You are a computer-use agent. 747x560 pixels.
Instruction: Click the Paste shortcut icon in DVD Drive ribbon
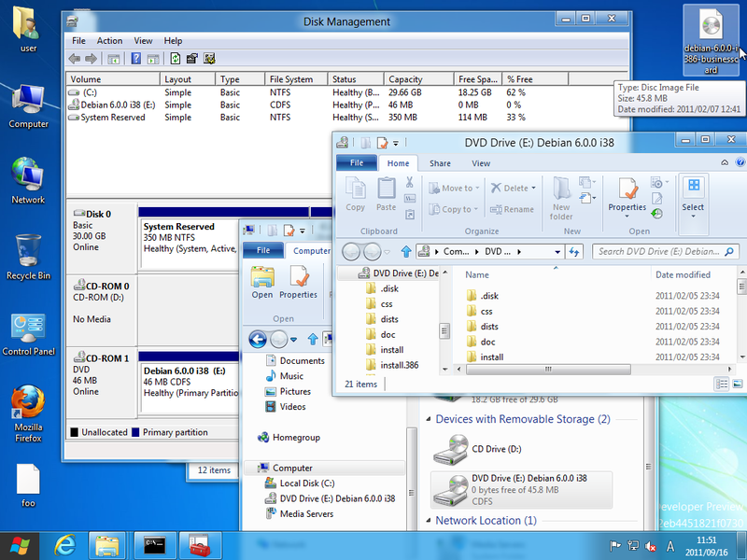point(410,215)
